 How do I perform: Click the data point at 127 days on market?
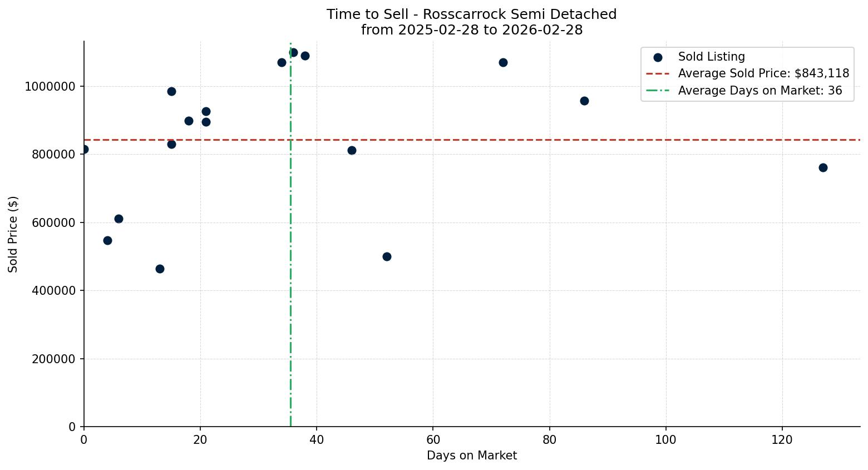(x=823, y=167)
